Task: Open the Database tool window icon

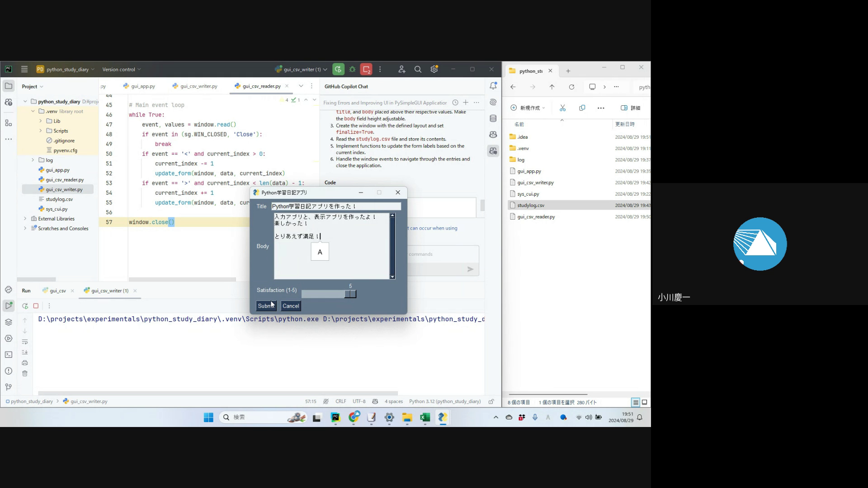Action: click(493, 118)
